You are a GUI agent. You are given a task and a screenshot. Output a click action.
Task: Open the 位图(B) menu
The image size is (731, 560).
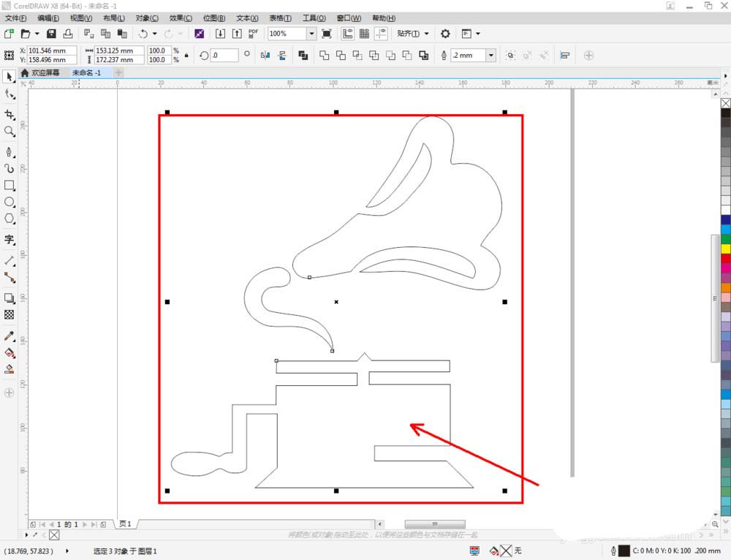[x=214, y=18]
